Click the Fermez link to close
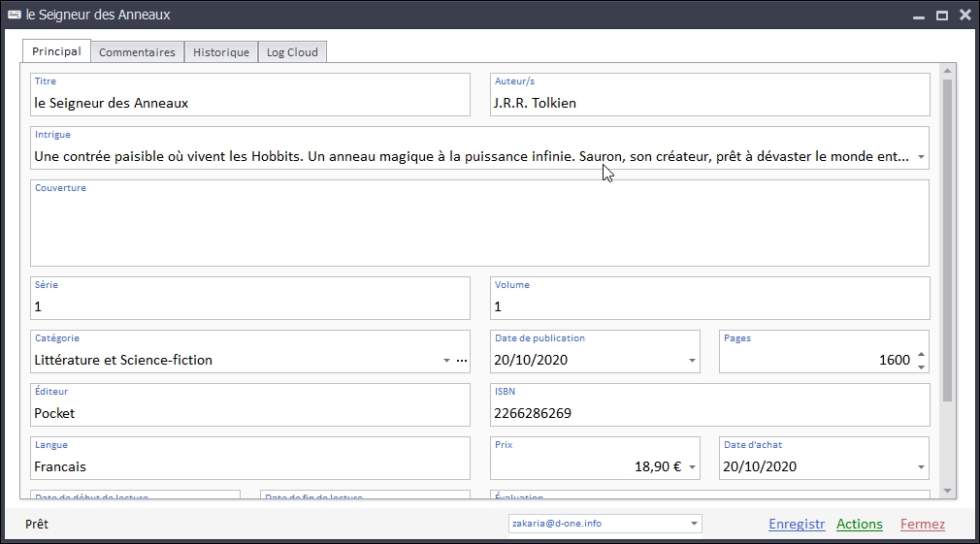980x544 pixels. pyautogui.click(x=922, y=525)
